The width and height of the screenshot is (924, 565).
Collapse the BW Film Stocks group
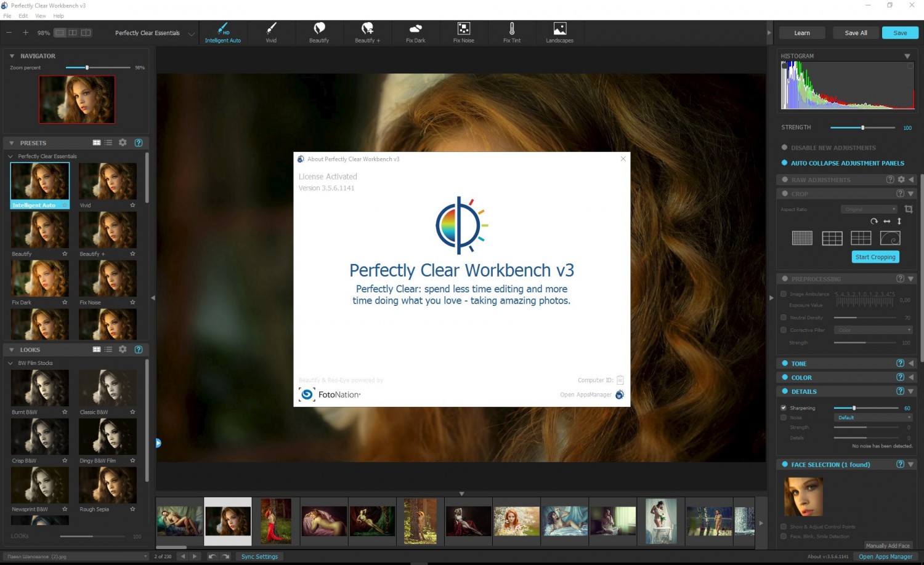10,363
